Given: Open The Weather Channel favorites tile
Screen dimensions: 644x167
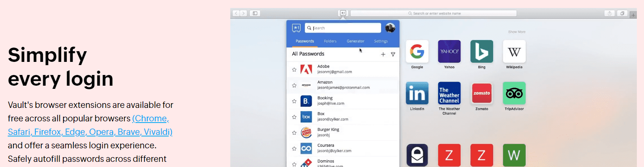Looking at the screenshot, I should click(449, 93).
